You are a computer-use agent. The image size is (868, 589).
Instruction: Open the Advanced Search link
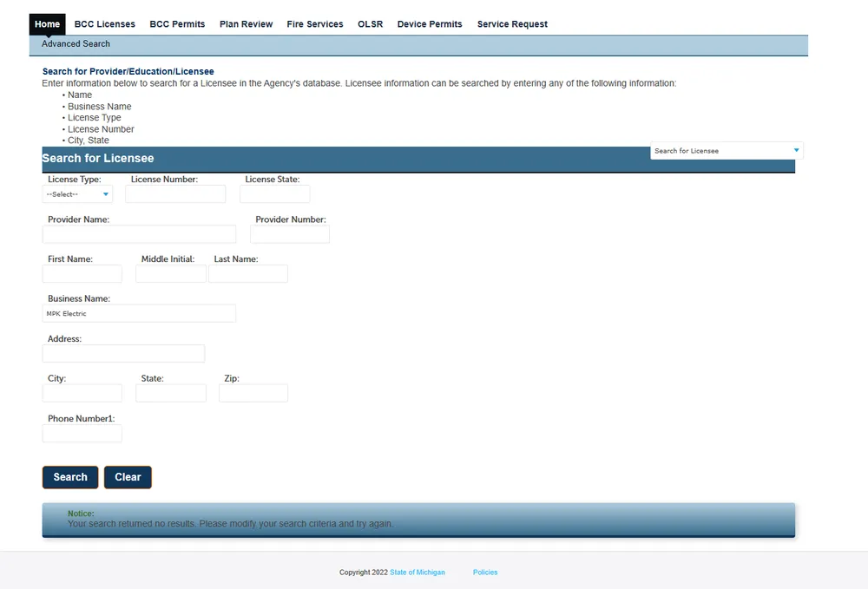[x=76, y=43]
